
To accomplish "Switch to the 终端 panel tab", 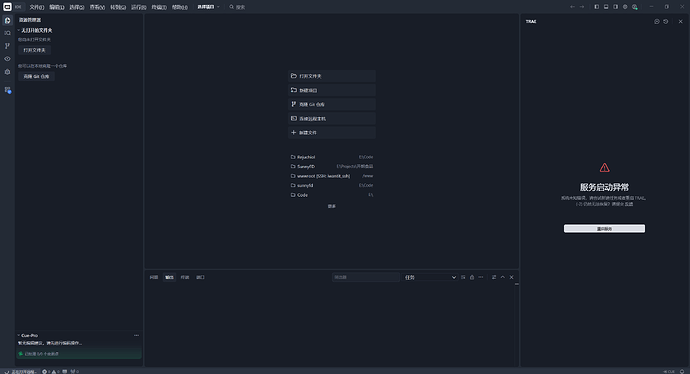I will [x=185, y=277].
